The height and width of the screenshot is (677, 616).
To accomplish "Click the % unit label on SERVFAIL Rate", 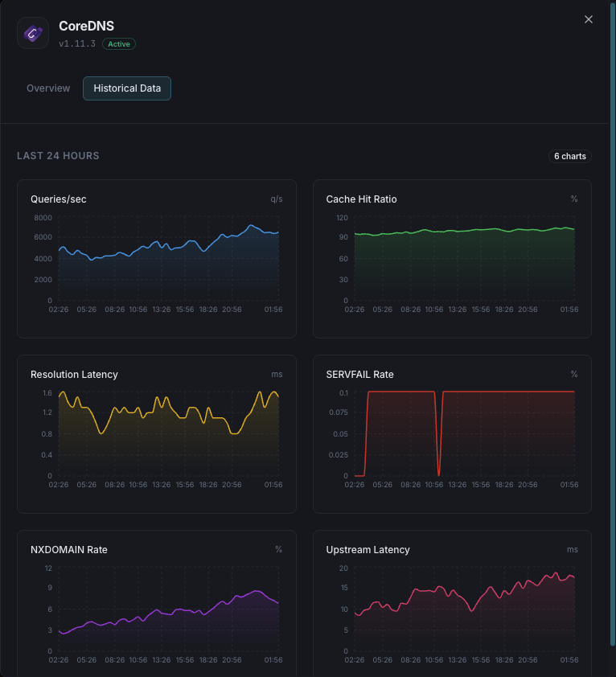I will point(573,374).
